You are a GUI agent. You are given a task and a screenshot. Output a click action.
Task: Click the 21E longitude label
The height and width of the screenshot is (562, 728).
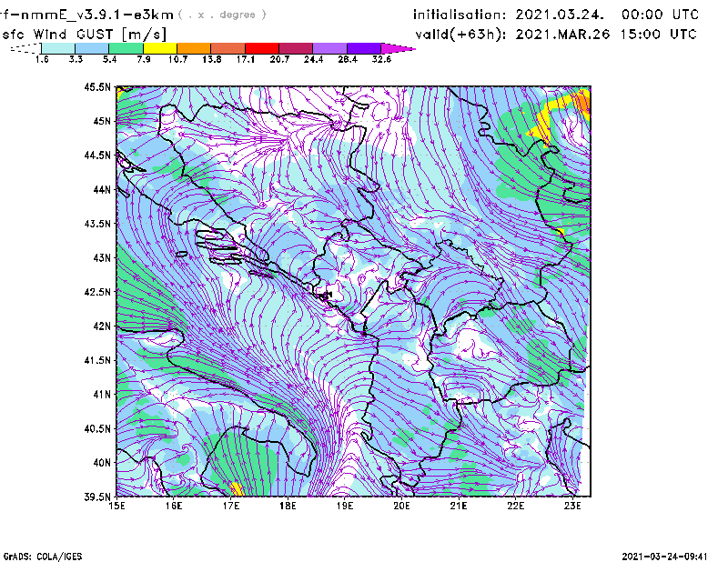459,506
